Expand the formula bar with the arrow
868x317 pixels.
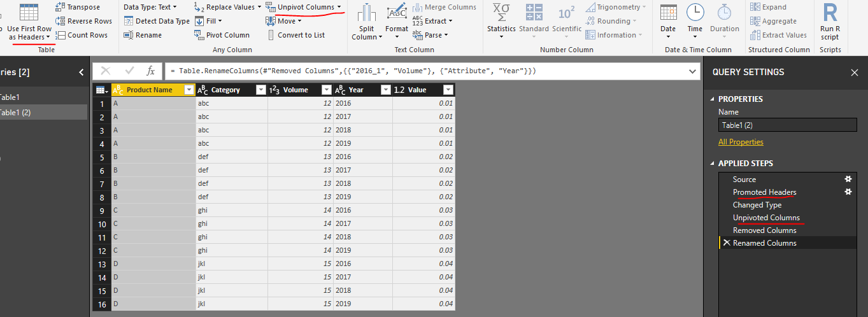click(693, 71)
